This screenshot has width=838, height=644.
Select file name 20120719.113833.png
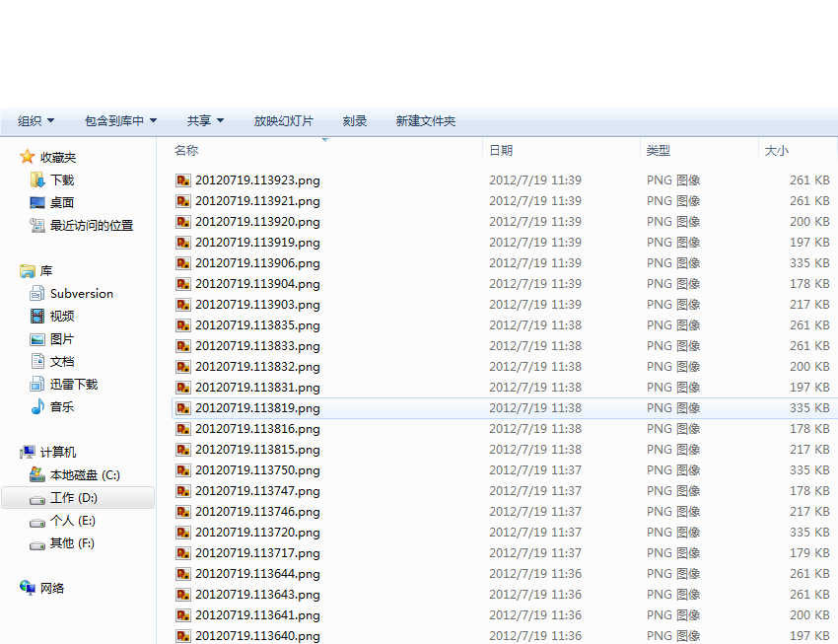[257, 346]
